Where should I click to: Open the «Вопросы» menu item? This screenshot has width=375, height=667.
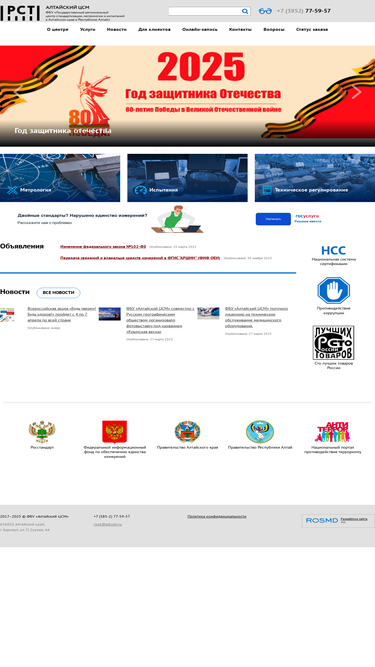click(274, 29)
